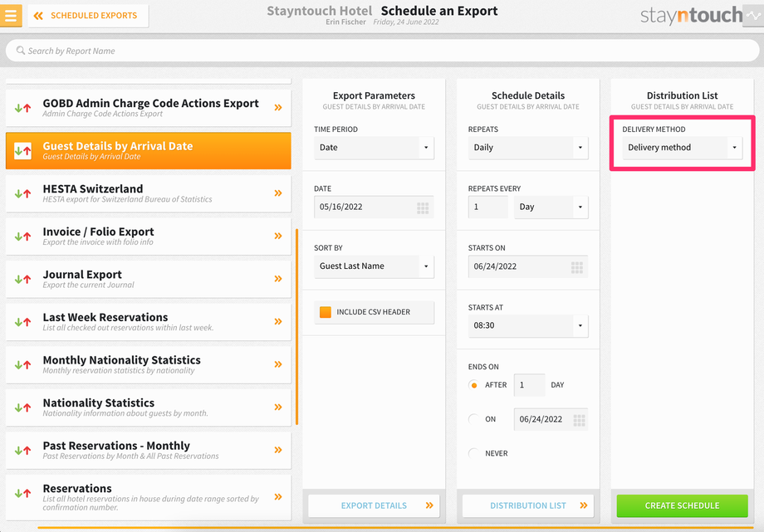Open Past Reservations - Monthly chevron
The image size is (764, 532).
[x=278, y=450]
